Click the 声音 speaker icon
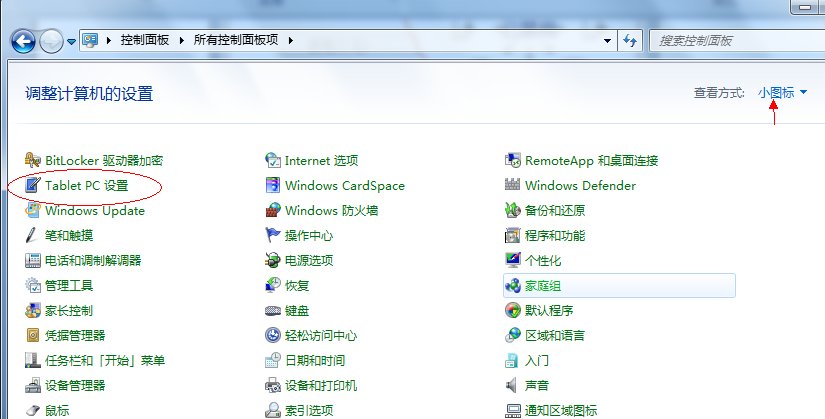 pos(512,385)
